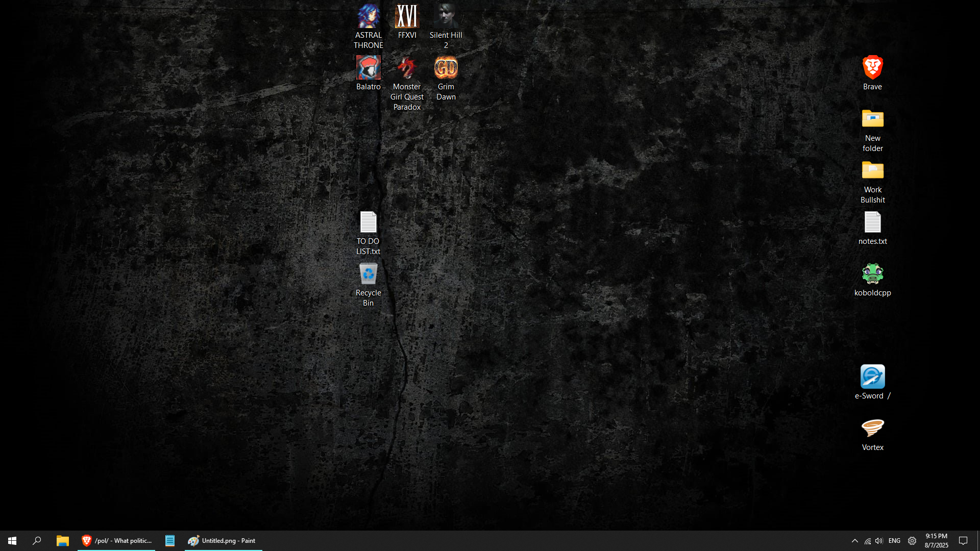
Task: Open the network status tray icon
Action: (867, 541)
